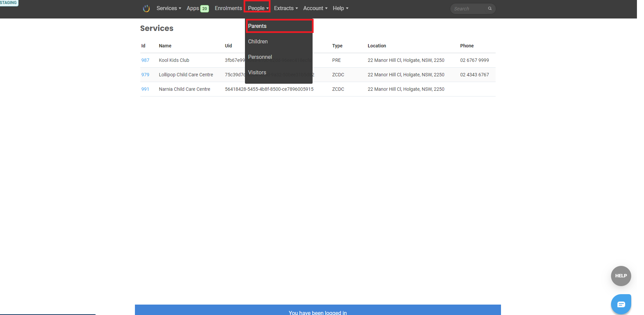
Task: Click phone 02 4343 6767
Action: (474, 75)
